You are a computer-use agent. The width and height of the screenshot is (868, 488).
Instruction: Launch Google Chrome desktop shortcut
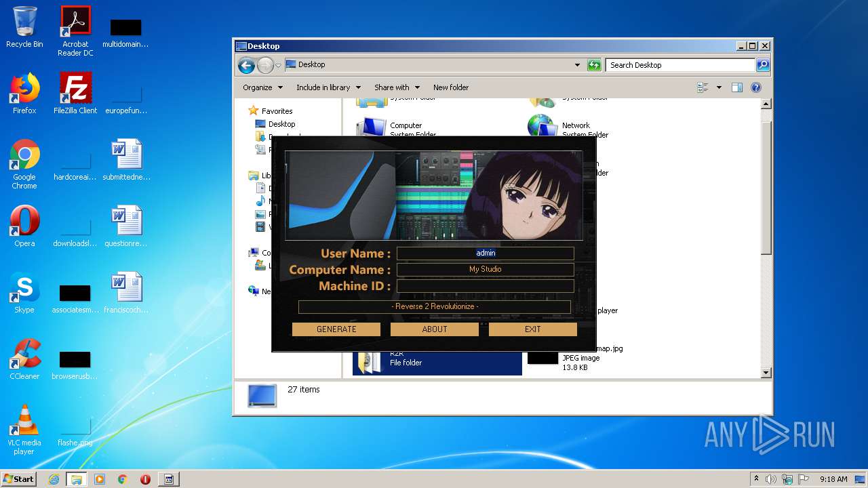(24, 165)
